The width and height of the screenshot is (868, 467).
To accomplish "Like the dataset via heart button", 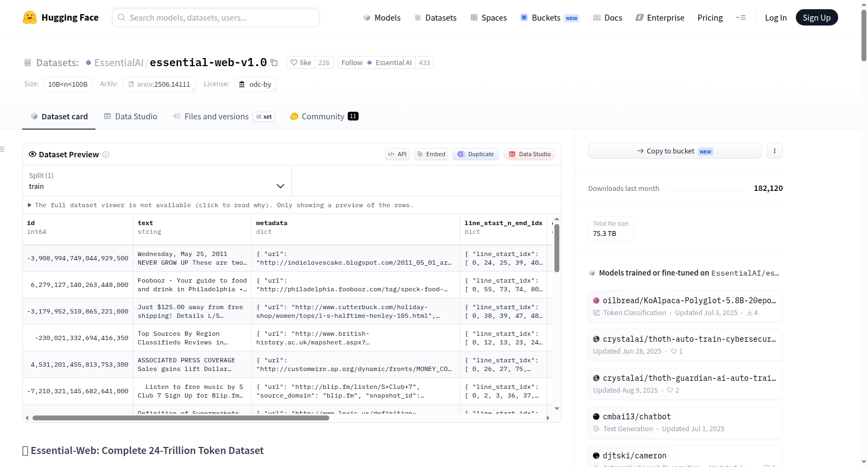I will pyautogui.click(x=301, y=62).
